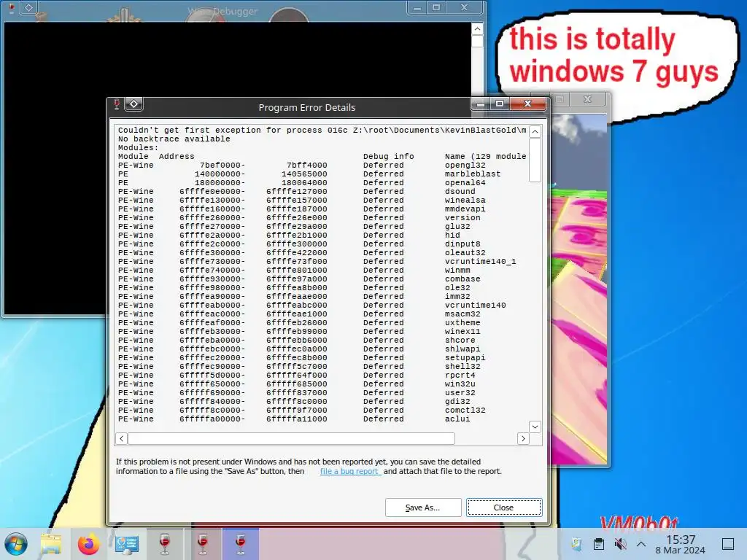Follow the file a bug report link
This screenshot has height=560, width=747.
tap(350, 472)
